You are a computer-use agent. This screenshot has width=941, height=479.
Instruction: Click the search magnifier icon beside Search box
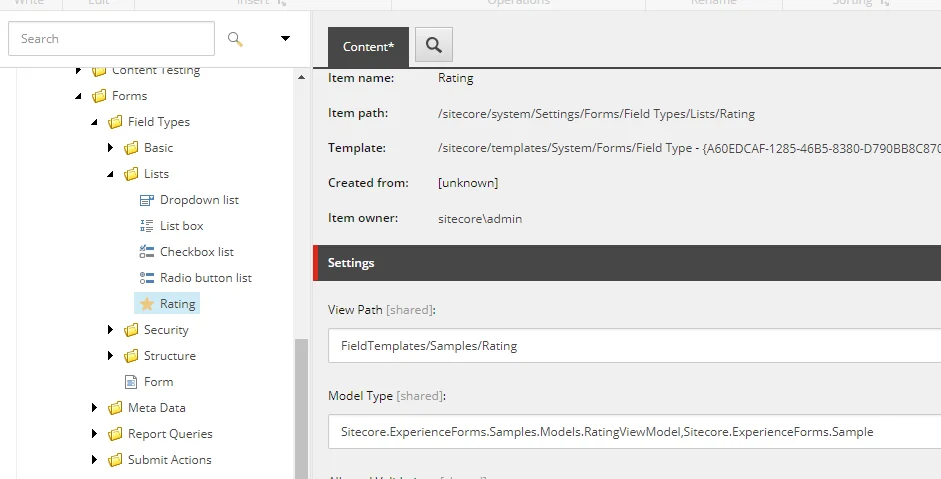coord(235,39)
